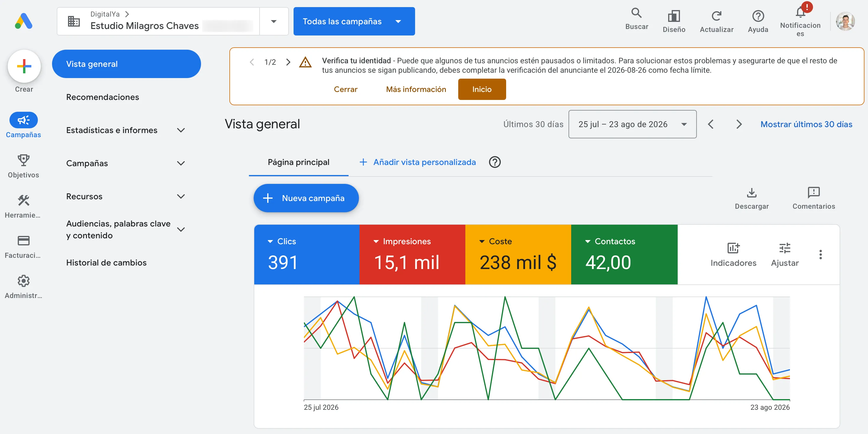Select Campañas megaphone icon in sidebar
Viewport: 868px width, 434px height.
click(x=24, y=120)
